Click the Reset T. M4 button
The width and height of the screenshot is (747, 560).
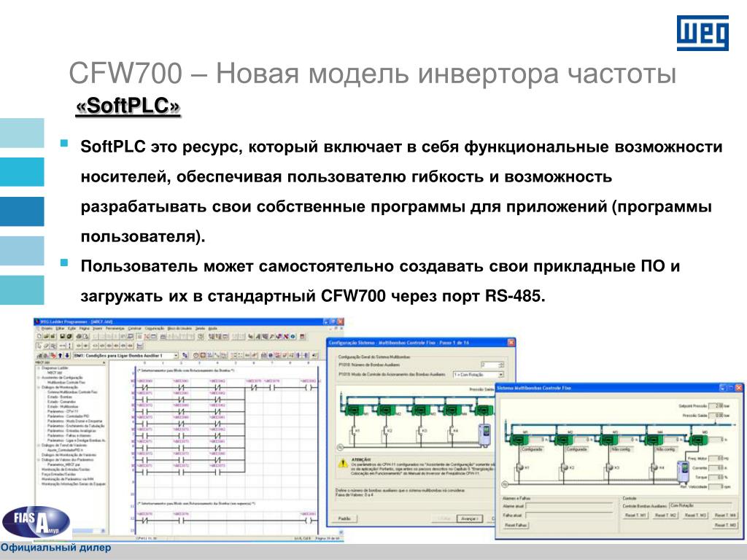tap(725, 516)
